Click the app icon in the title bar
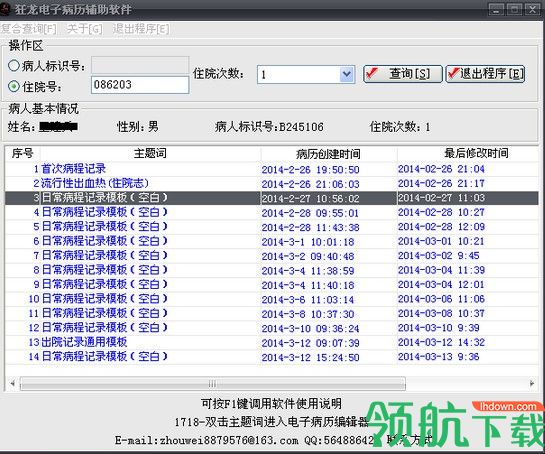545x454 pixels. [x=5, y=9]
